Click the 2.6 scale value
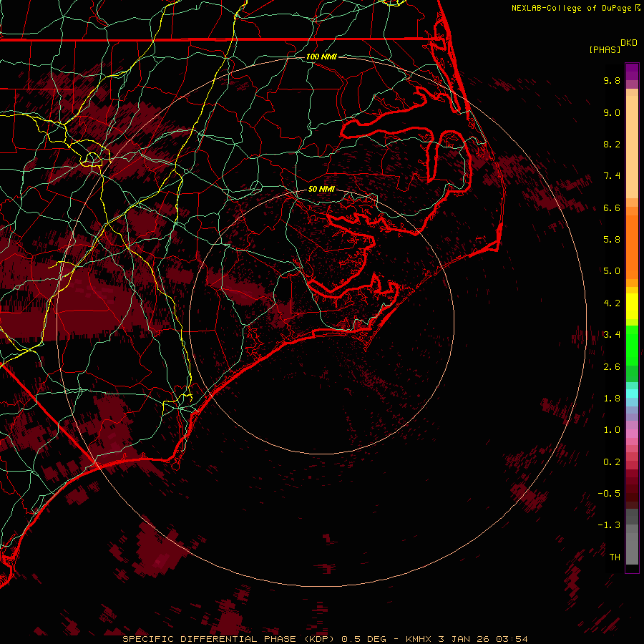 [x=612, y=367]
